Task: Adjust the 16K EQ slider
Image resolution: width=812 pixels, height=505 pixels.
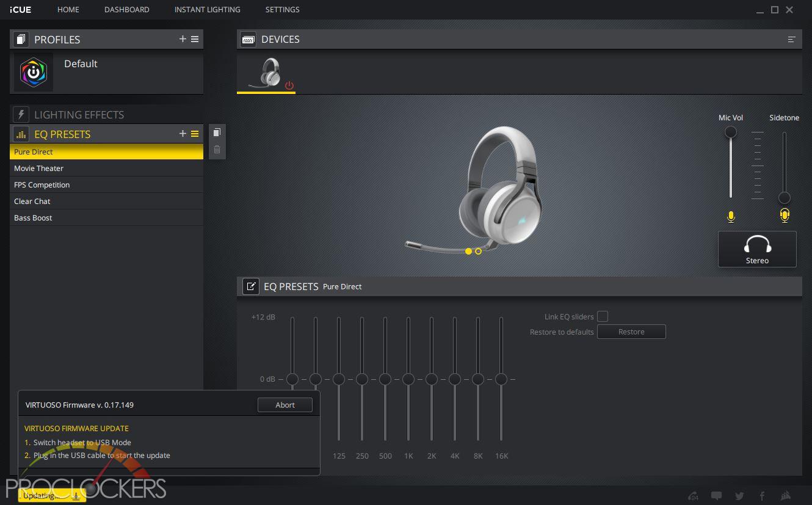Action: click(501, 379)
